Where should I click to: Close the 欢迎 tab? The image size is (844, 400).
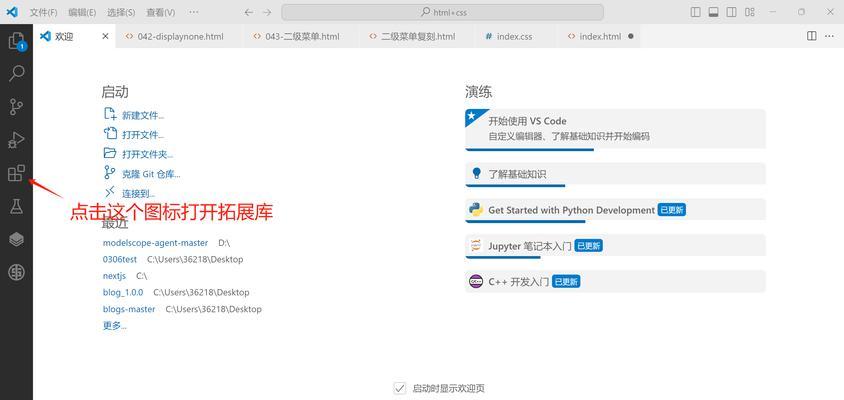[x=105, y=37]
